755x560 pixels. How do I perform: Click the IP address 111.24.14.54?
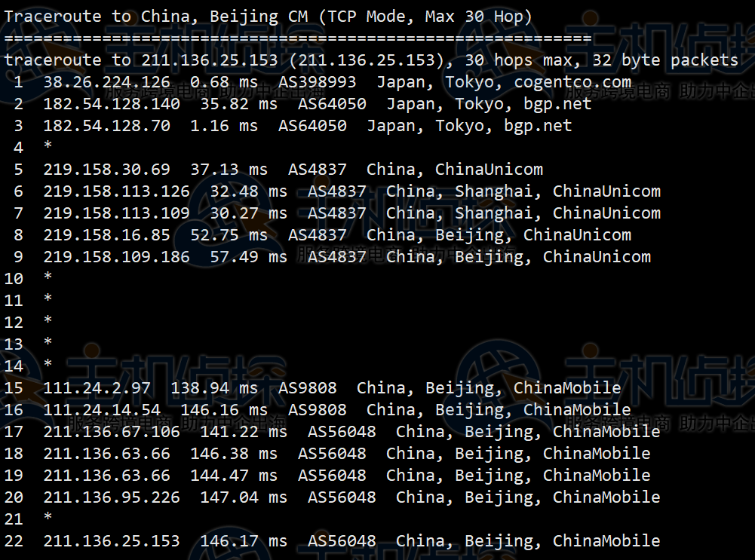[102, 410]
